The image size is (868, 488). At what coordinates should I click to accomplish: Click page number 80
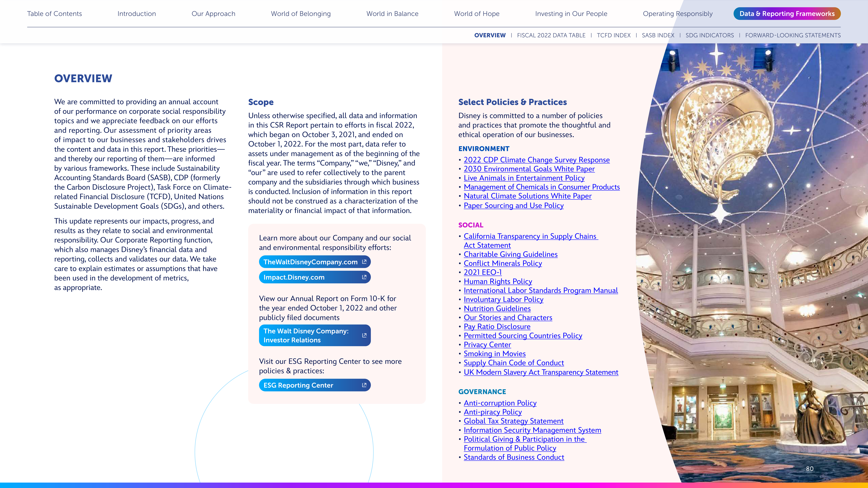point(810,469)
